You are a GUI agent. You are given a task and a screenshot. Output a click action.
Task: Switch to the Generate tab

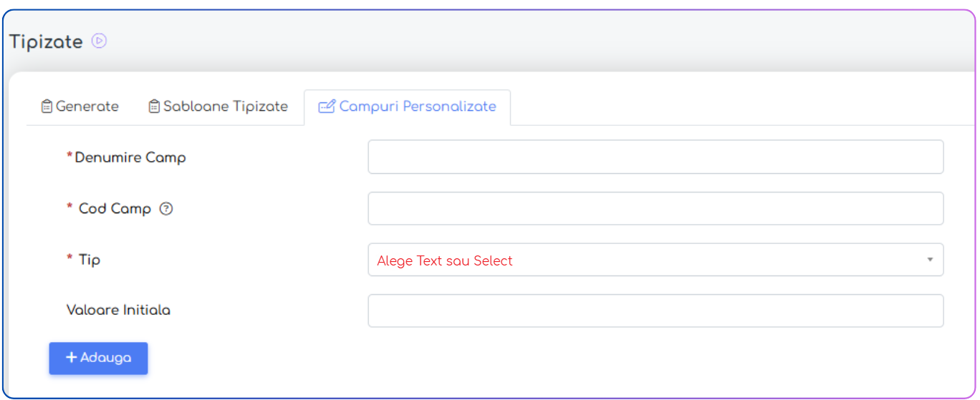pos(87,107)
